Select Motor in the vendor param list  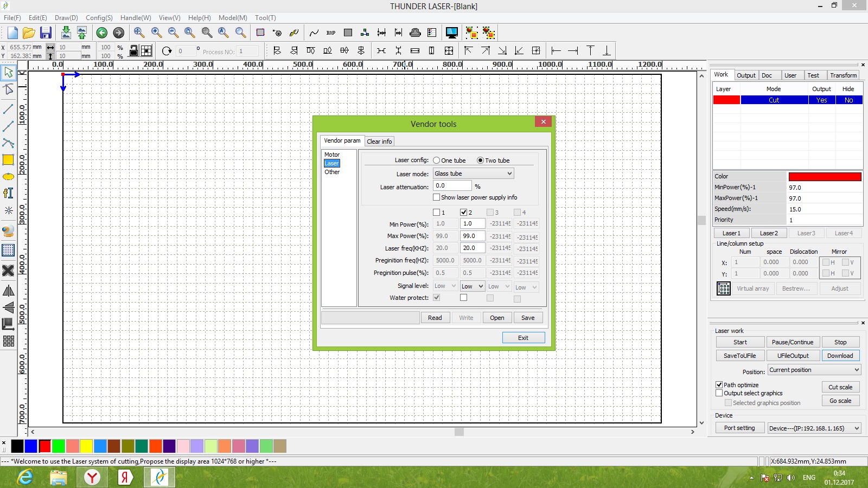click(332, 155)
